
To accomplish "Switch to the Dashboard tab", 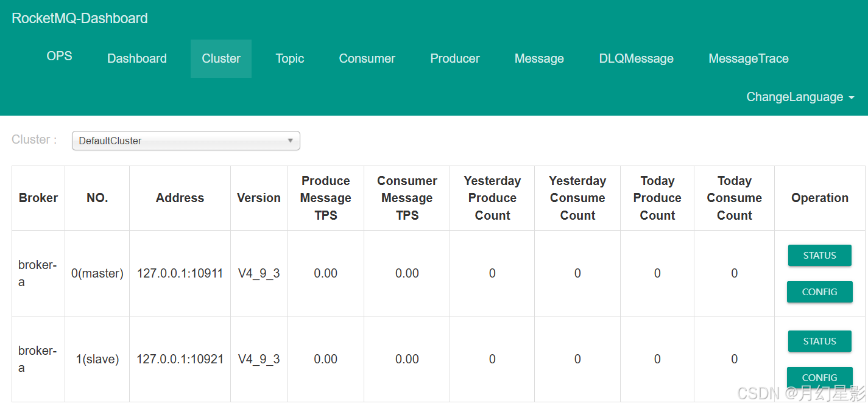I will coord(137,58).
